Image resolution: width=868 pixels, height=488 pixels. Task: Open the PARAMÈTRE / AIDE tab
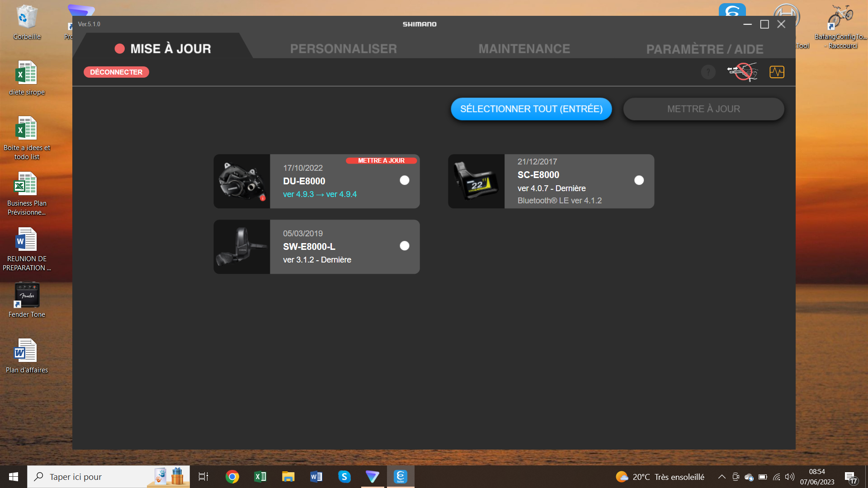click(705, 49)
